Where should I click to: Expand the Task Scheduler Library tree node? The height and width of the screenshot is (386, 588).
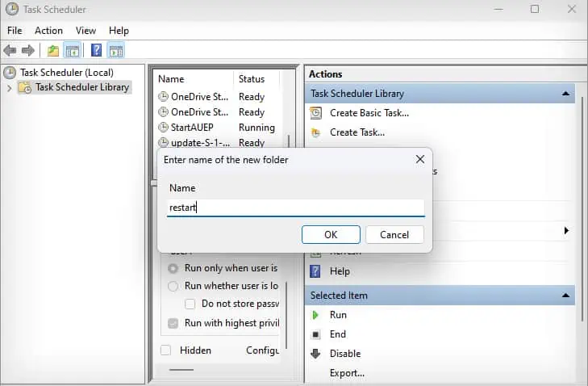click(x=9, y=88)
